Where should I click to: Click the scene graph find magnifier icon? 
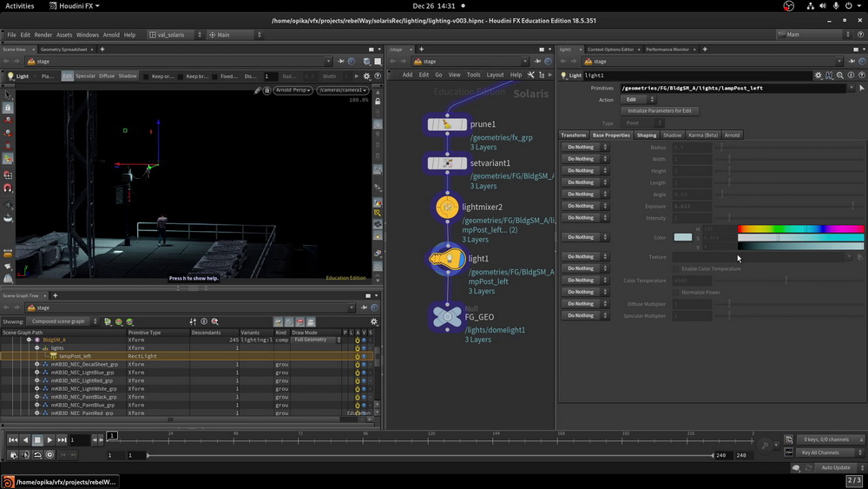[x=214, y=321]
